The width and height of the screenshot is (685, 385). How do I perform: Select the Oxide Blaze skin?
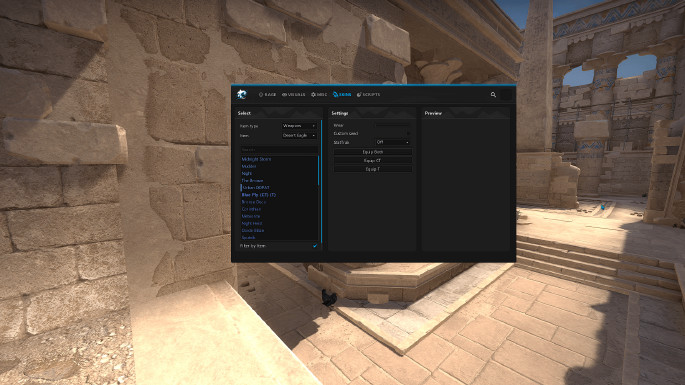(x=253, y=230)
